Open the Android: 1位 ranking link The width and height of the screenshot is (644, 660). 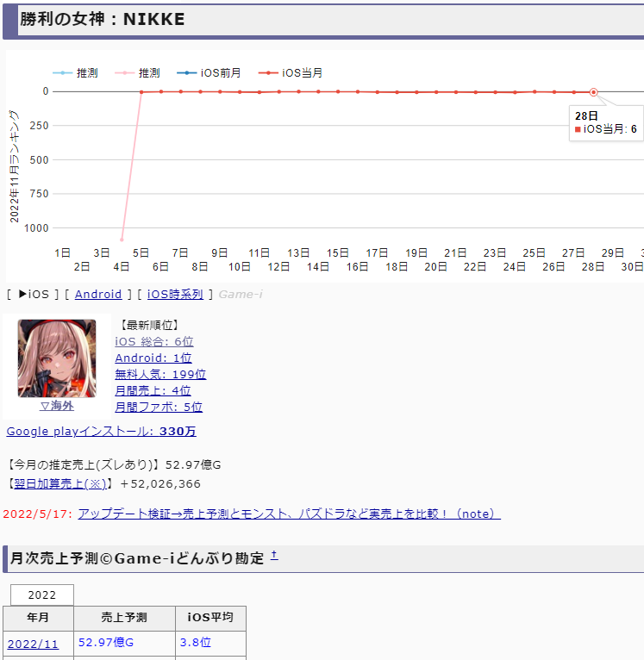tap(153, 358)
